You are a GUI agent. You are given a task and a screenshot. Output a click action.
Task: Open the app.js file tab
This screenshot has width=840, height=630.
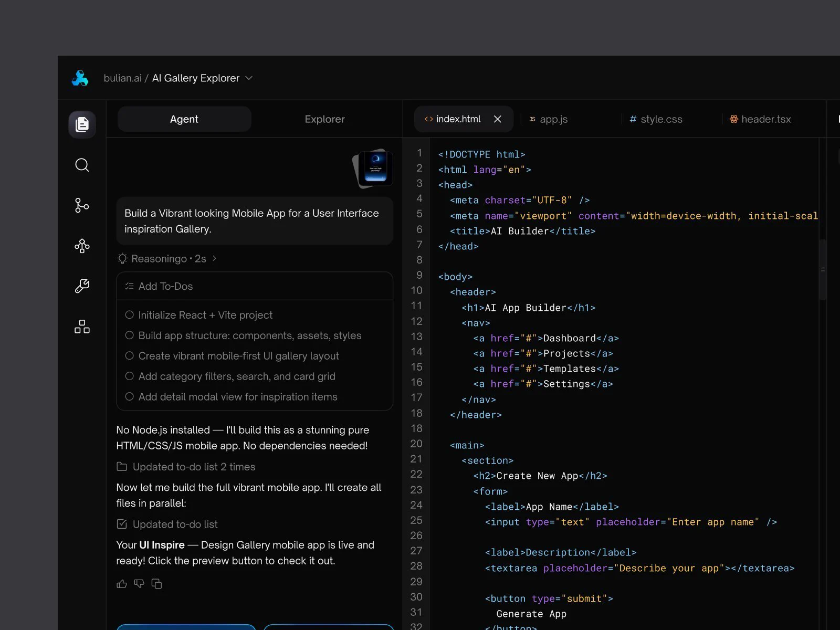pyautogui.click(x=548, y=119)
